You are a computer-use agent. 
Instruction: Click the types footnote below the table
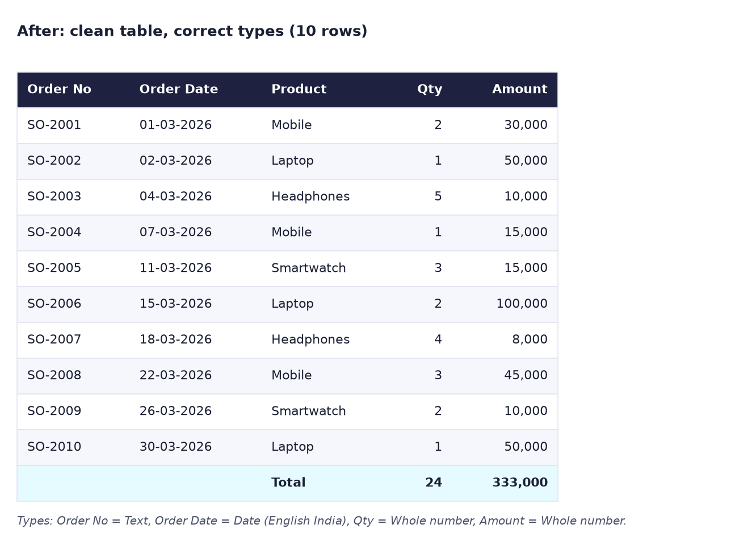(x=322, y=521)
